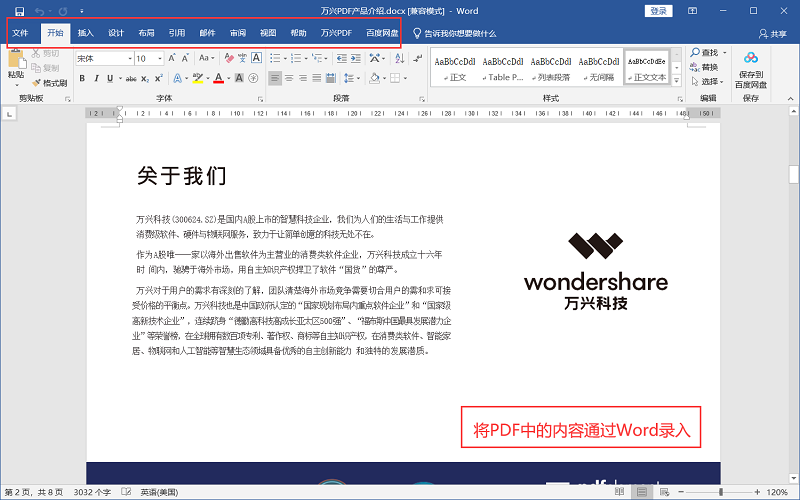Toggle Bold formatting

82,79
